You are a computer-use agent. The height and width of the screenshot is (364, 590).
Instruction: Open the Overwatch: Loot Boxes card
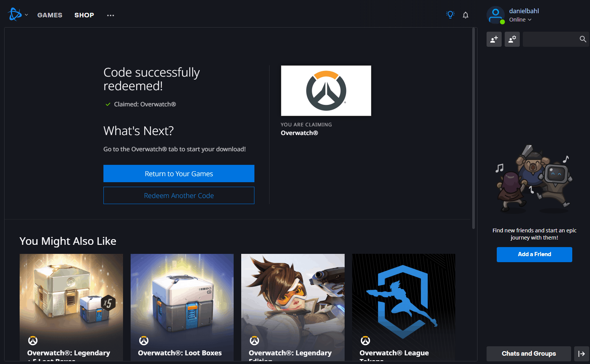tap(182, 307)
